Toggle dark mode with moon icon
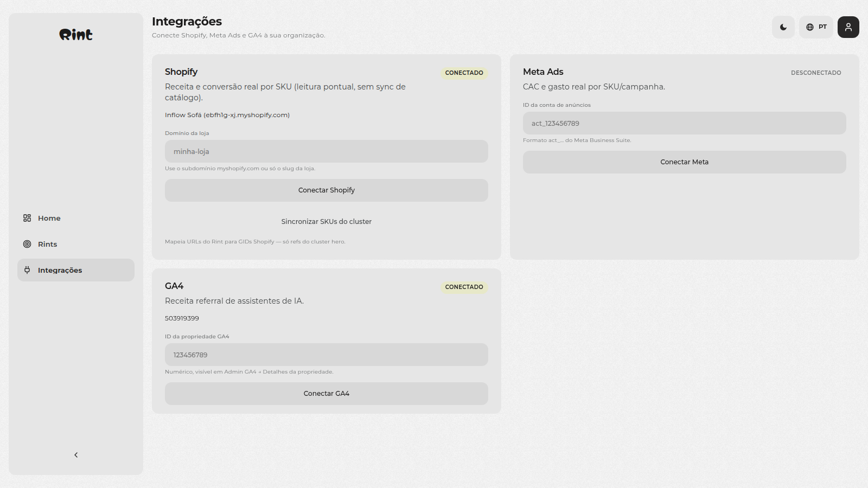The width and height of the screenshot is (868, 488). pyautogui.click(x=783, y=27)
